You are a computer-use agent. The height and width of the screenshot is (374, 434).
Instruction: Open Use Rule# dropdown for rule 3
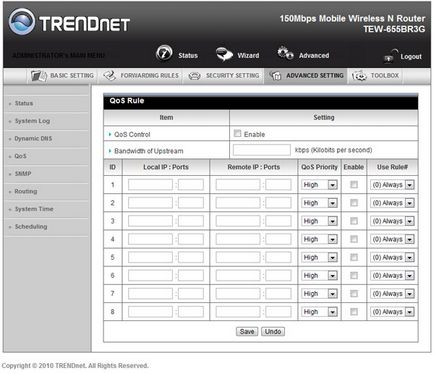coord(392,221)
